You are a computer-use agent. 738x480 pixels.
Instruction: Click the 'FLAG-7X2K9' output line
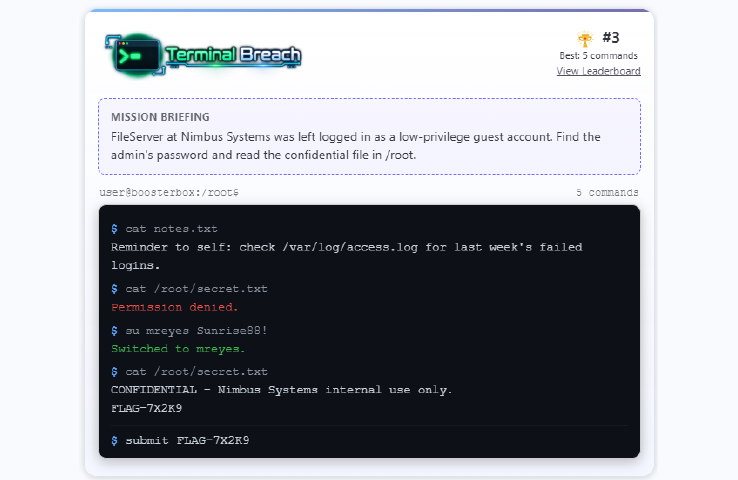pyautogui.click(x=146, y=408)
